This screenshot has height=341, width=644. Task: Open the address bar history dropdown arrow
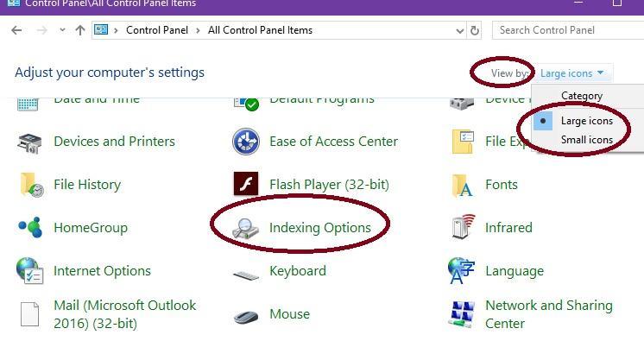point(460,31)
